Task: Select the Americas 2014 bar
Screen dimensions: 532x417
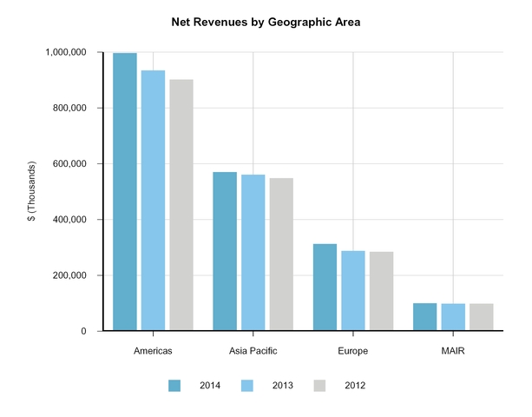Action: click(125, 192)
